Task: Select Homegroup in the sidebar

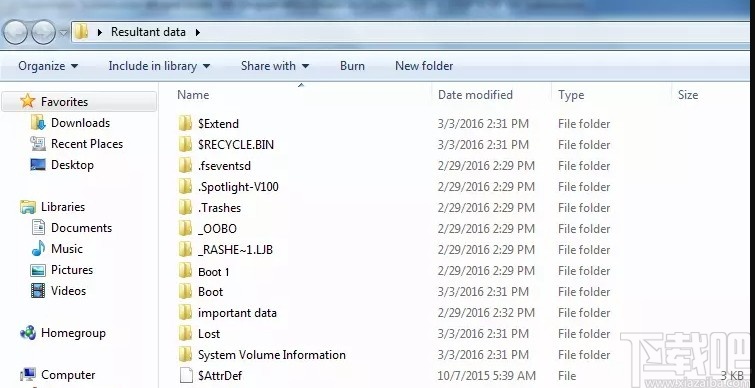Action: click(x=73, y=333)
